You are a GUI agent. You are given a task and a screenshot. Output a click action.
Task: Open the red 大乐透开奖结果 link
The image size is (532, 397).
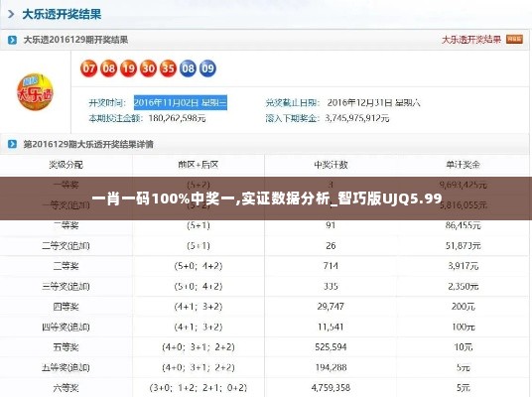pos(471,40)
